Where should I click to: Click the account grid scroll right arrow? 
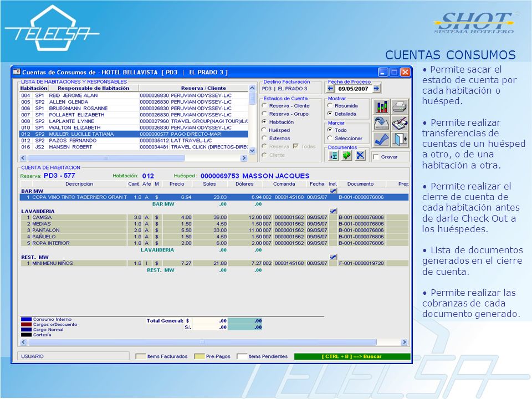pos(405,342)
